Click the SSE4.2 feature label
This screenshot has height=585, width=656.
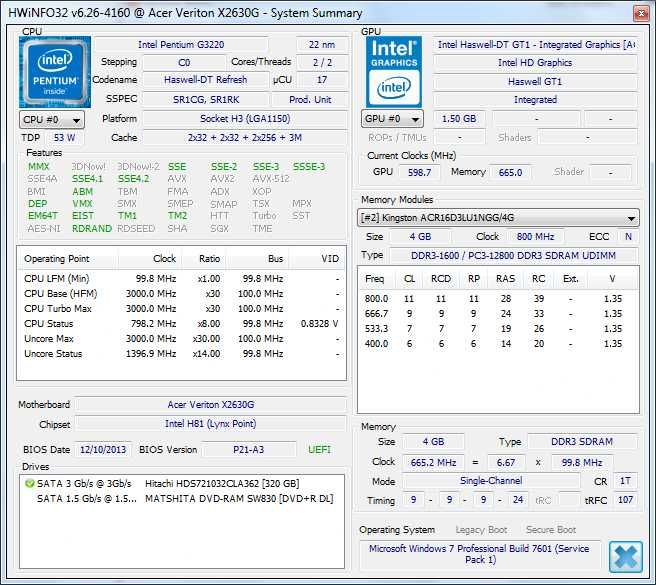click(x=133, y=179)
